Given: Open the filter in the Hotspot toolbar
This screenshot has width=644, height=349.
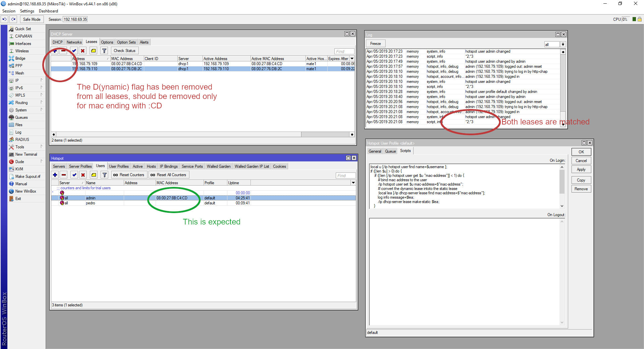Looking at the screenshot, I should (105, 175).
